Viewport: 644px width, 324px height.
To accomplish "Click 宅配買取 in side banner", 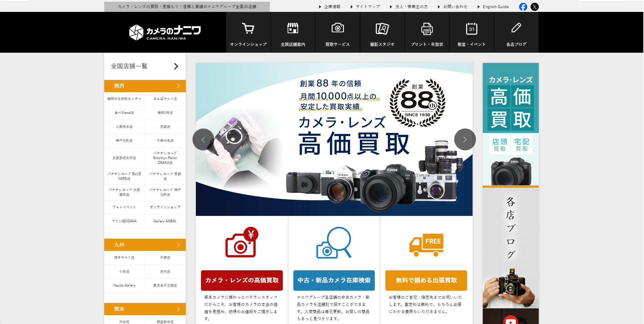I will click(522, 145).
